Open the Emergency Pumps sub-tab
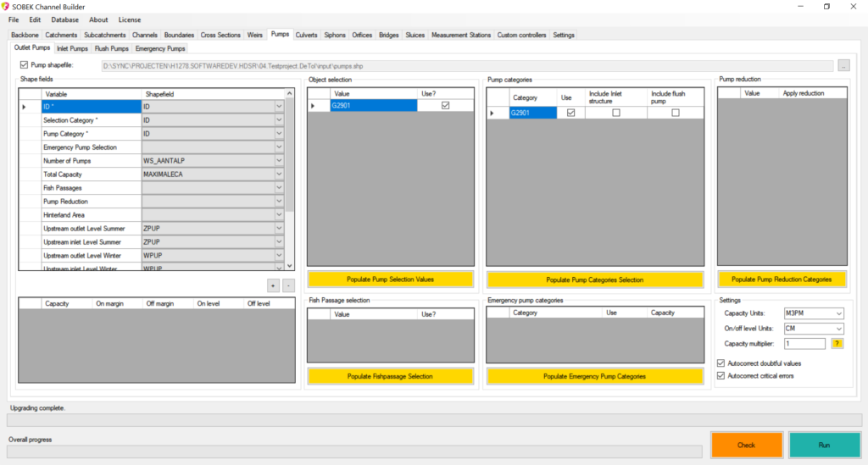The height and width of the screenshot is (465, 868). tap(160, 48)
